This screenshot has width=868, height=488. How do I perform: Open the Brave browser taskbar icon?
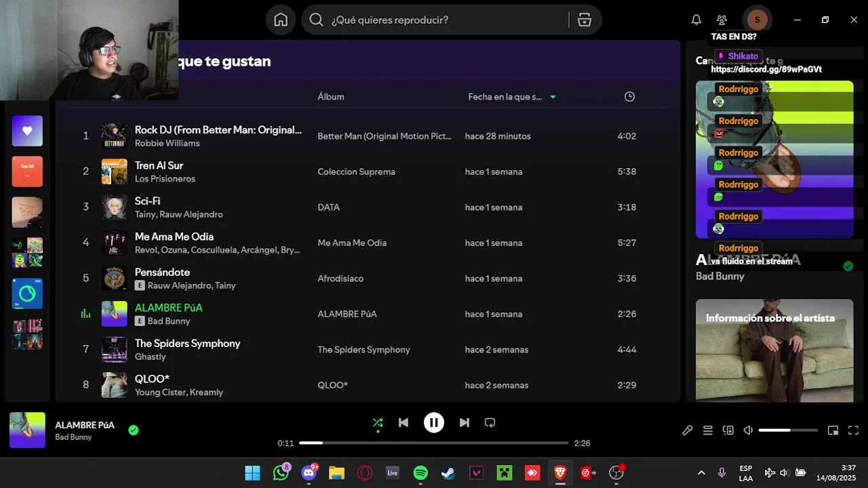click(560, 472)
